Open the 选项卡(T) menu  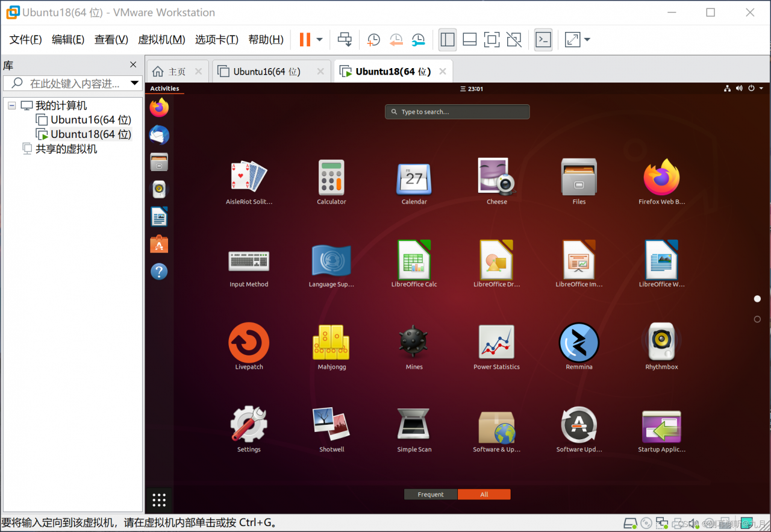coord(217,40)
